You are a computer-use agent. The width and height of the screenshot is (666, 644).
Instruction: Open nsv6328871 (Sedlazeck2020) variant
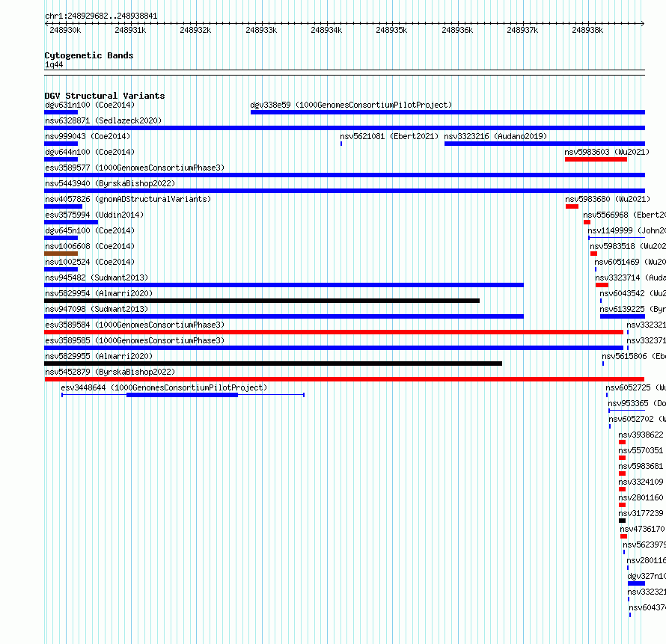click(344, 128)
